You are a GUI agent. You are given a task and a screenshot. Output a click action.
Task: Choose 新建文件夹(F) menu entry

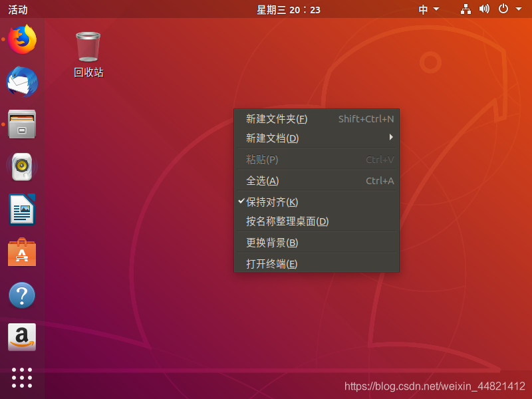[x=317, y=119]
